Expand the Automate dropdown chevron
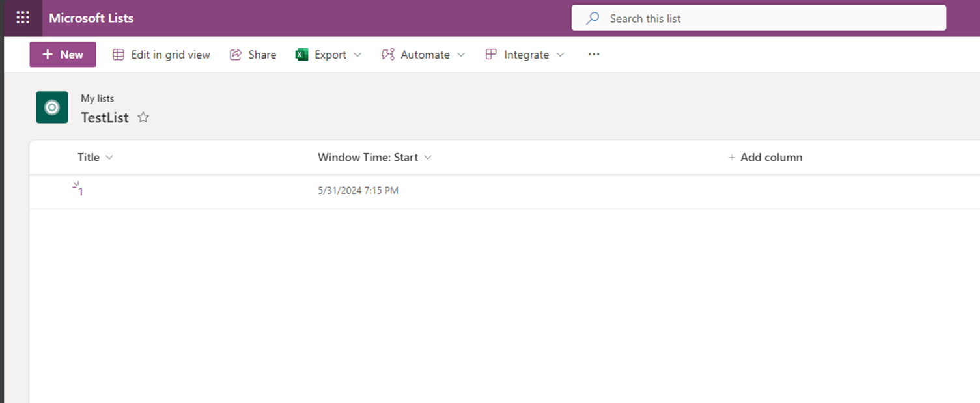Image resolution: width=980 pixels, height=403 pixels. 461,55
